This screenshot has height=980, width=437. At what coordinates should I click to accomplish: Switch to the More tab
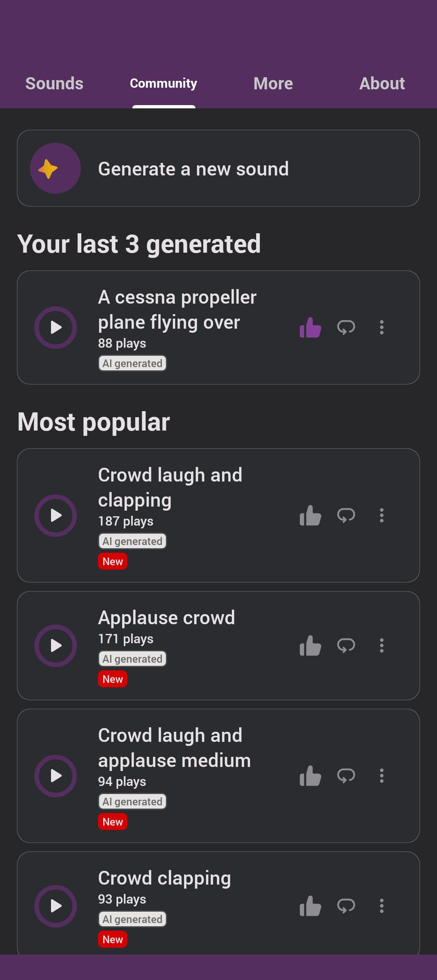(x=273, y=84)
